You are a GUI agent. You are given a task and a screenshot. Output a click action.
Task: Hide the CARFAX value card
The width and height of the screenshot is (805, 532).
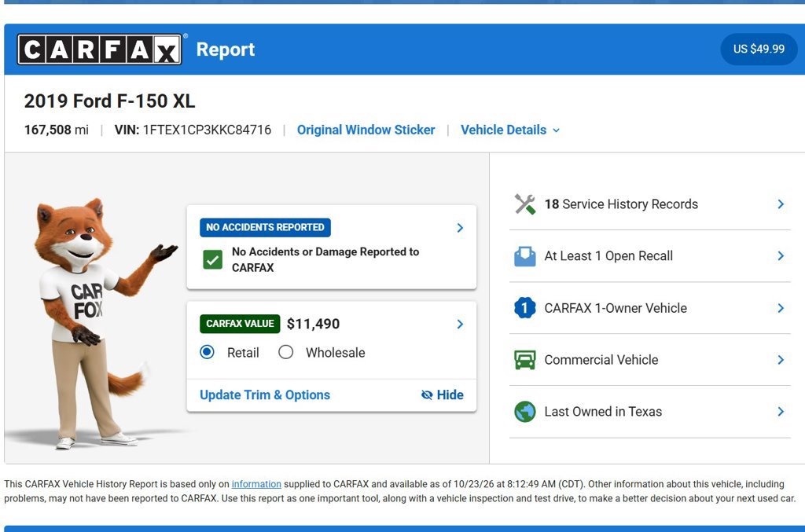click(442, 394)
